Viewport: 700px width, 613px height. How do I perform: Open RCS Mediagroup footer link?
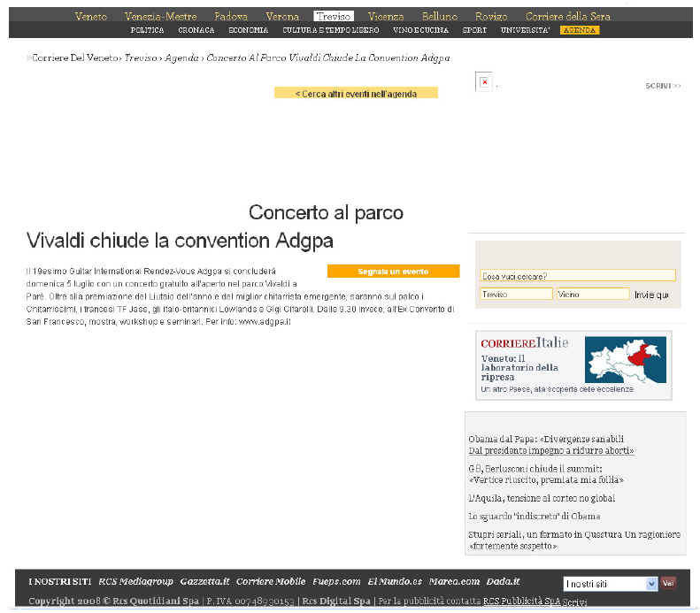pyautogui.click(x=135, y=581)
